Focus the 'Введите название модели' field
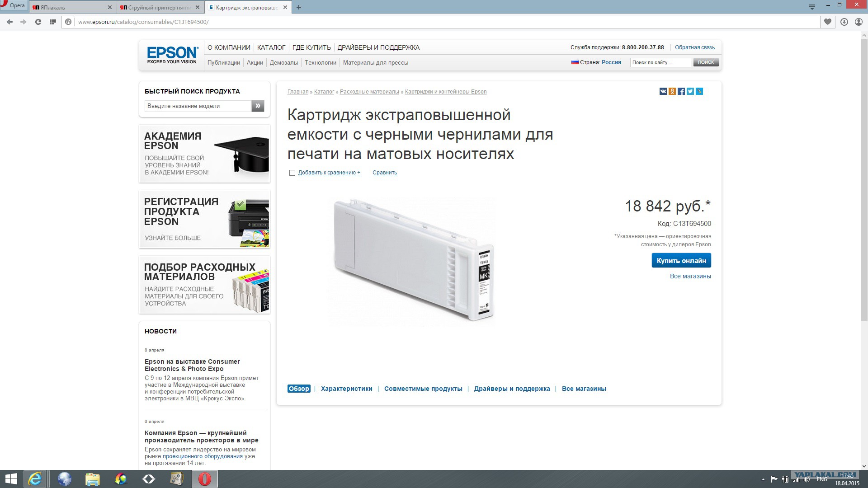The height and width of the screenshot is (488, 868). [198, 106]
